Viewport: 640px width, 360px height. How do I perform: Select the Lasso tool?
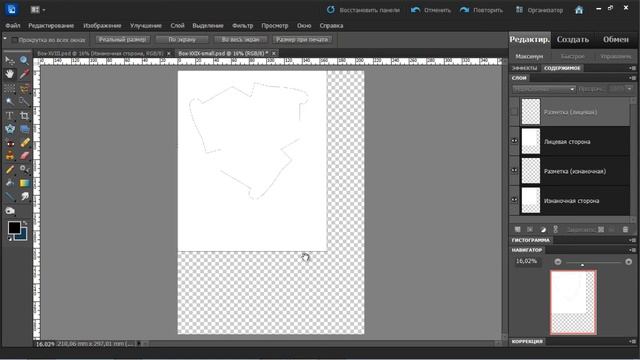click(24, 88)
